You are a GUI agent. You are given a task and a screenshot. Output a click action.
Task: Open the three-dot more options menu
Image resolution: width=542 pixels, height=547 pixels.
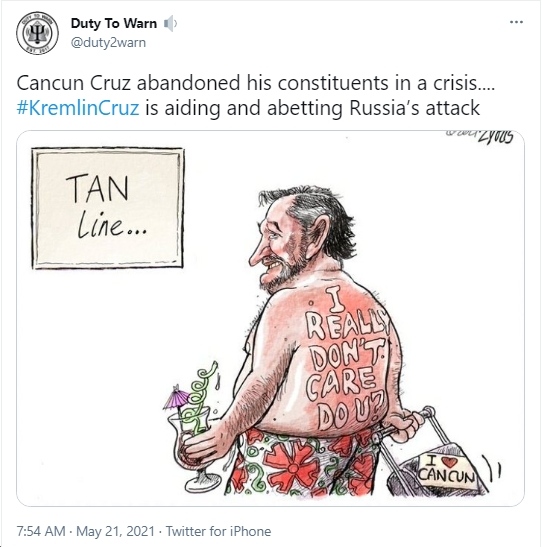[516, 22]
